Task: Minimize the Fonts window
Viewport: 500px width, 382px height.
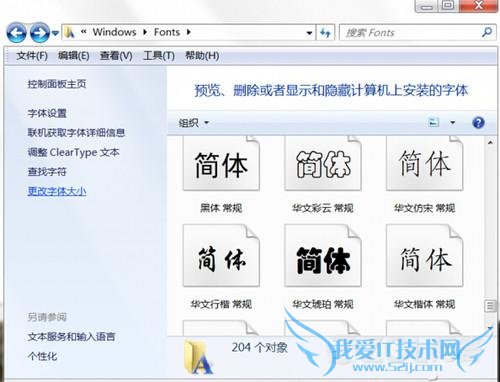Action: (x=427, y=6)
